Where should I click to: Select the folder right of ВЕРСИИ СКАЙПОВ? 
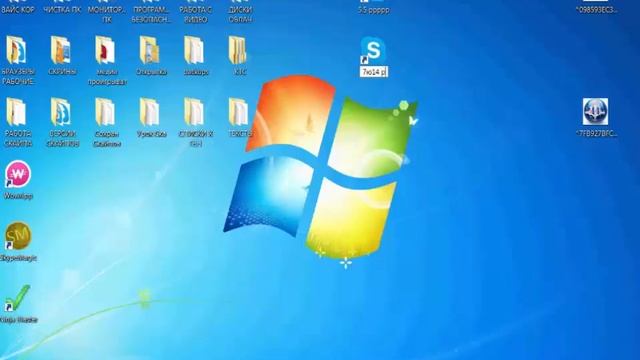point(106,112)
